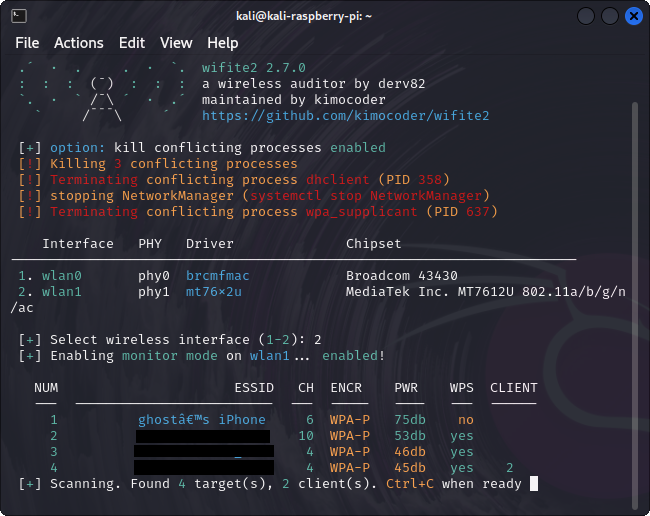The image size is (650, 516).
Task: Click channel 10 in target row 2
Action: [306, 436]
